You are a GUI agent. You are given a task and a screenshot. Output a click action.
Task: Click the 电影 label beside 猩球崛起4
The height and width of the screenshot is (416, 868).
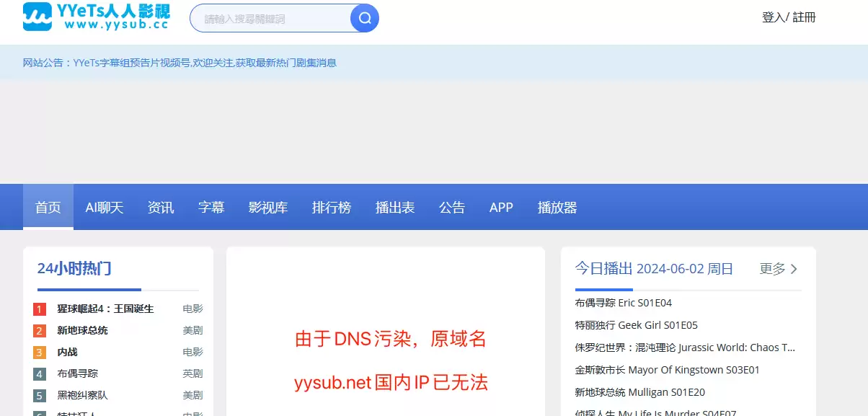pos(192,309)
